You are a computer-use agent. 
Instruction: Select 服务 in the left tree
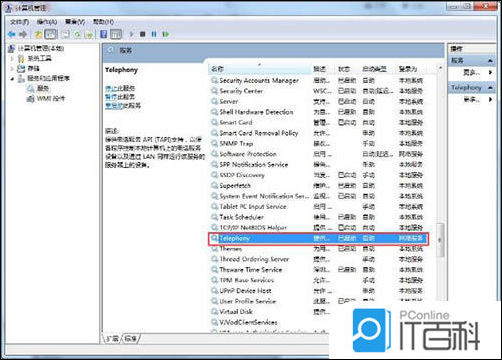tap(43, 88)
